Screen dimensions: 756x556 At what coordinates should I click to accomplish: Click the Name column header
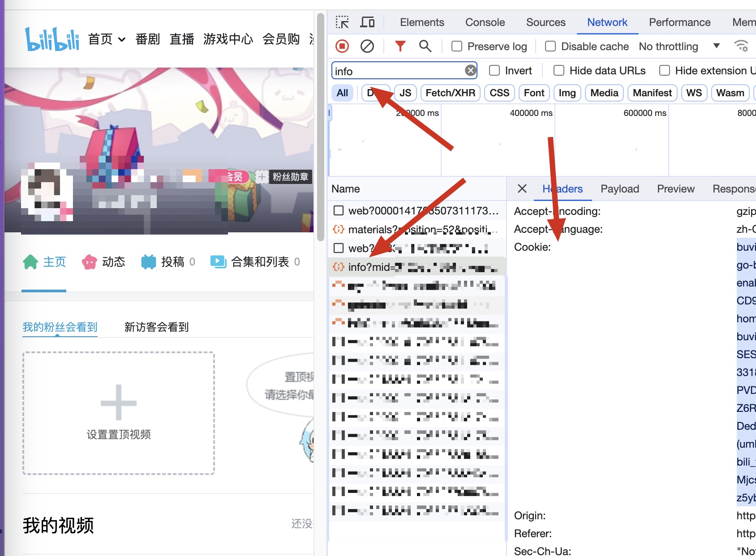click(346, 188)
